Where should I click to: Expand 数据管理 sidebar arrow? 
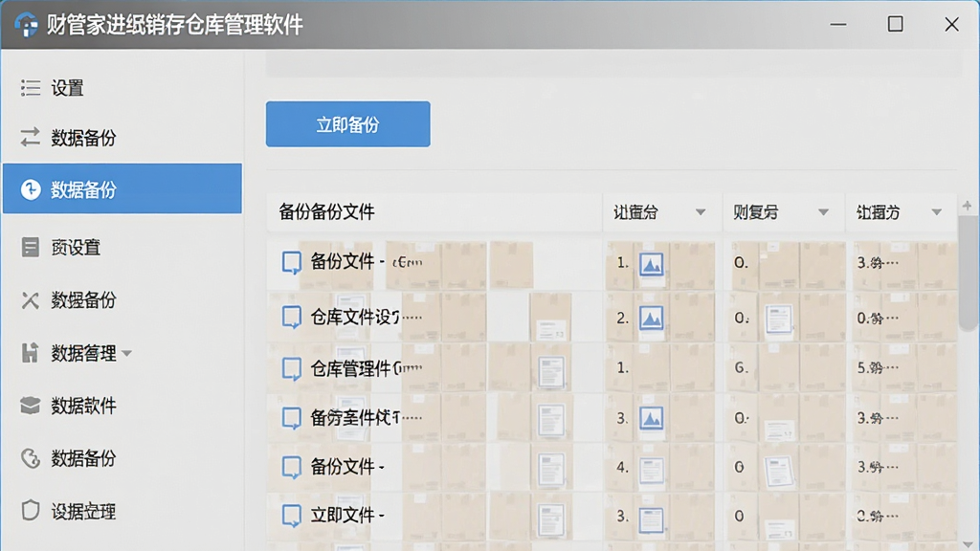127,354
